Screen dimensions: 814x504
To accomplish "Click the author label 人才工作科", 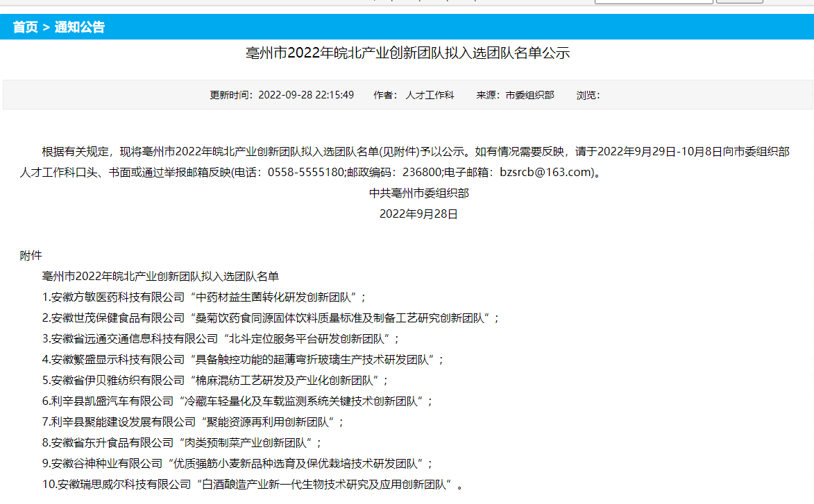I will pyautogui.click(x=430, y=95).
